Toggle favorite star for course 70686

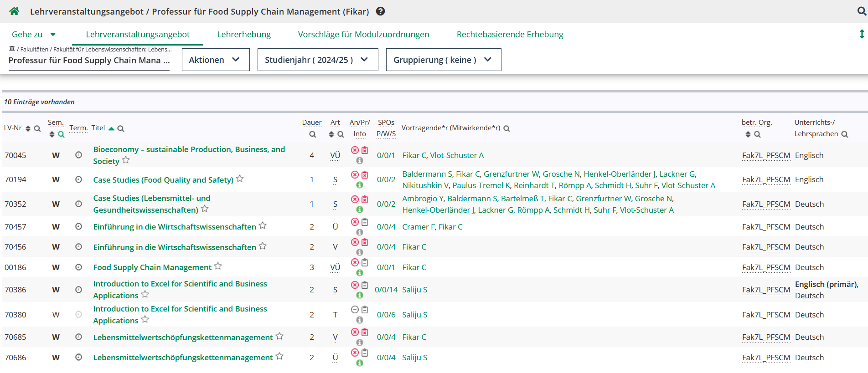coord(279,356)
